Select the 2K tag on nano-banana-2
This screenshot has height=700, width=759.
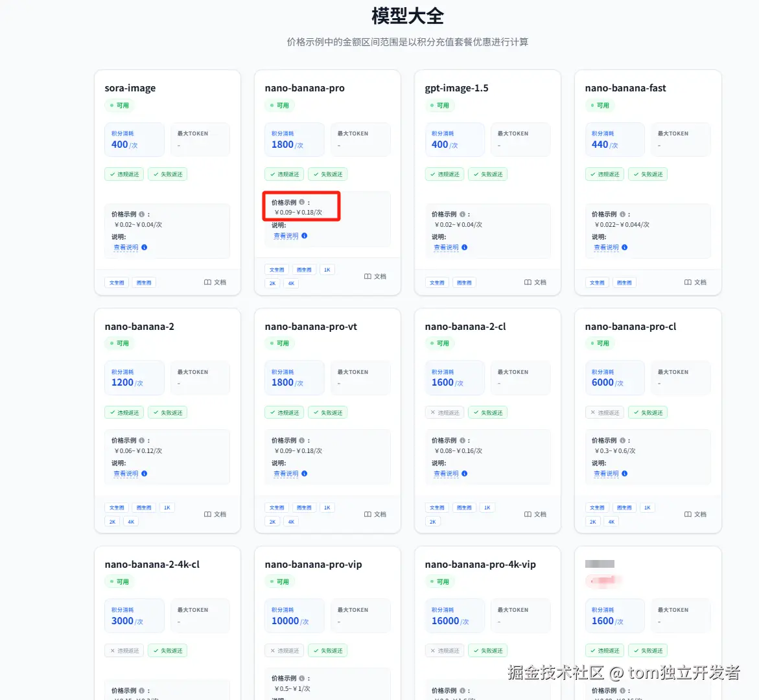(x=112, y=522)
